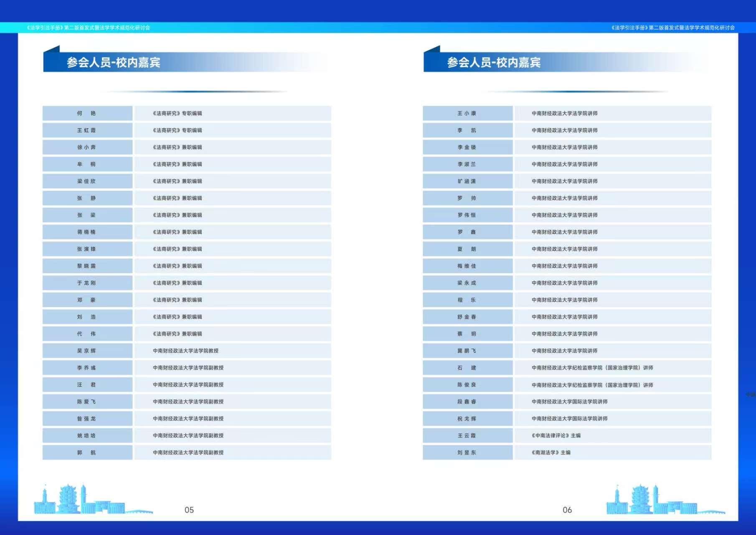Click the 《南湖法学》主编 title text
This screenshot has height=535, width=756.
[x=551, y=453]
